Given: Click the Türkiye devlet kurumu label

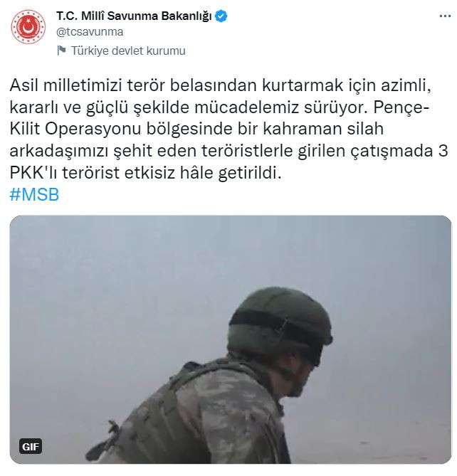Looking at the screenshot, I should click(x=128, y=51).
